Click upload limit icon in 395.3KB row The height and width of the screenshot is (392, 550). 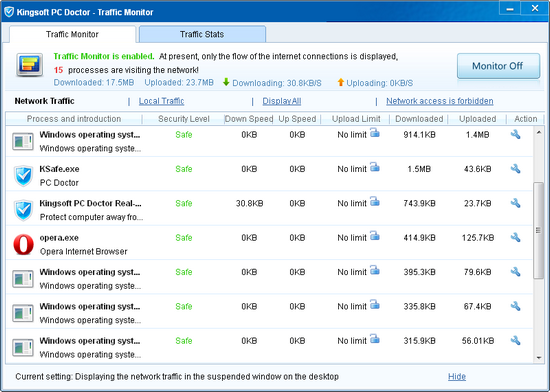[x=375, y=270]
